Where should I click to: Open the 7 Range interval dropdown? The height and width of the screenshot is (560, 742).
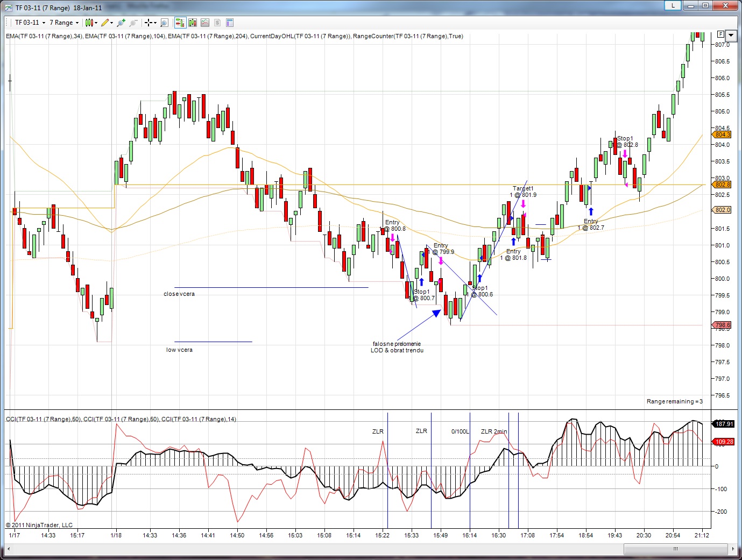[64, 23]
